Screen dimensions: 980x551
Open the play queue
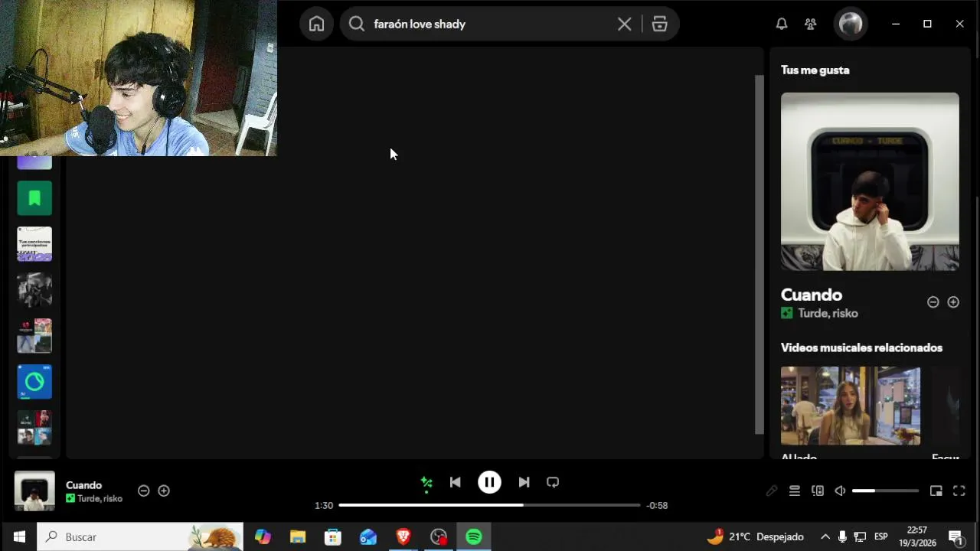coord(795,491)
